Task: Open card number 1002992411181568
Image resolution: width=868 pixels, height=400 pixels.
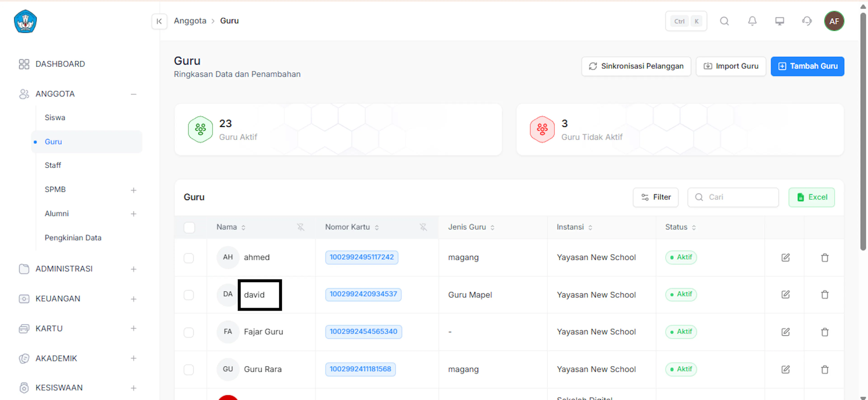Action: point(360,369)
